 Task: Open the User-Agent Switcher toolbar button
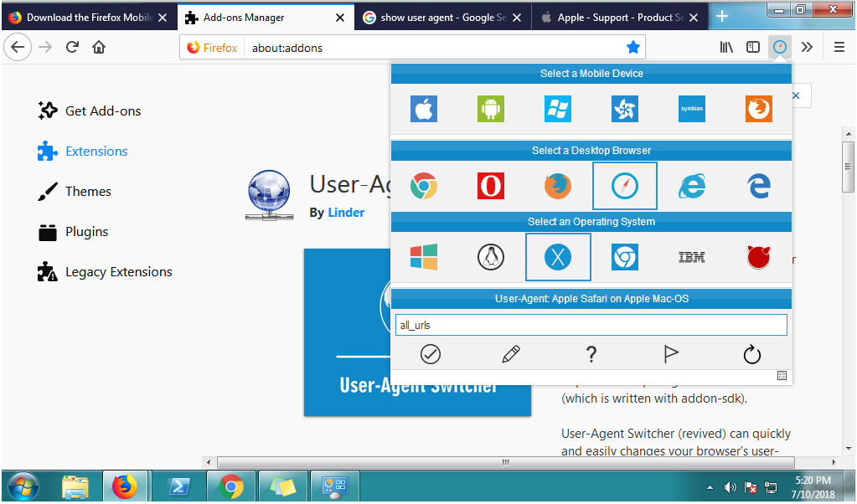point(780,47)
